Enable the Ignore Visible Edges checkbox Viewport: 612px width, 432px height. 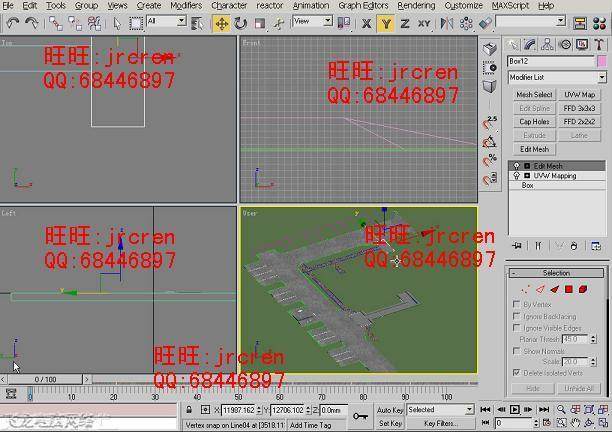pyautogui.click(x=516, y=327)
